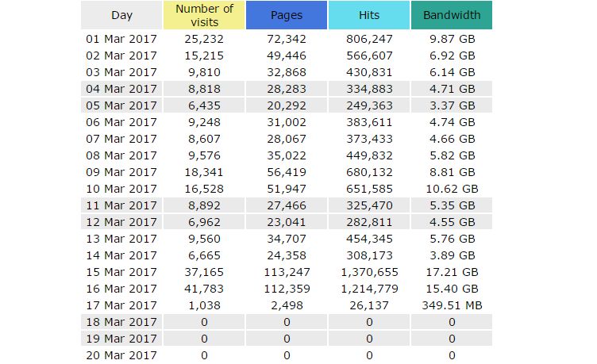Select the 15 Mar 2017 date cell
The height and width of the screenshot is (364, 597).
coord(121,272)
